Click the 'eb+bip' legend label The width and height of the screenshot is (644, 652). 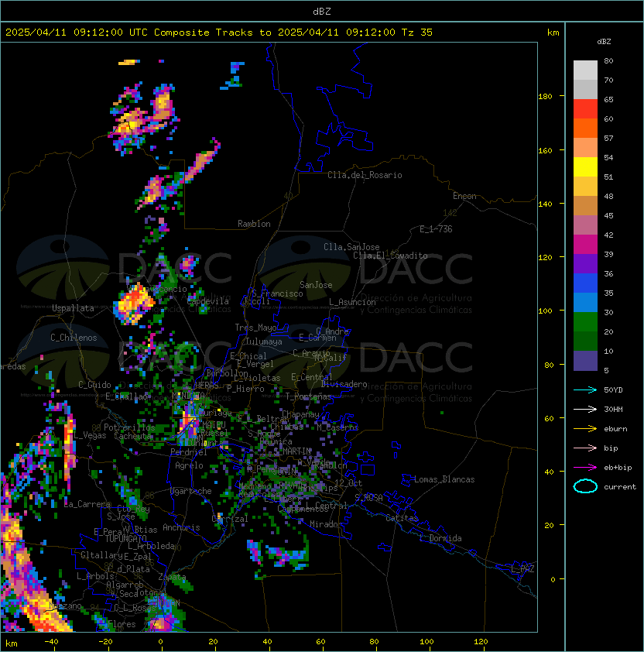[618, 468]
